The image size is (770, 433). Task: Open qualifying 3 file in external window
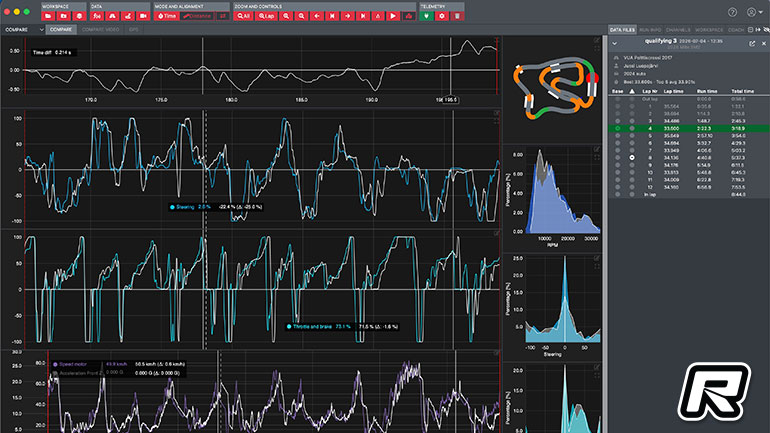752,44
